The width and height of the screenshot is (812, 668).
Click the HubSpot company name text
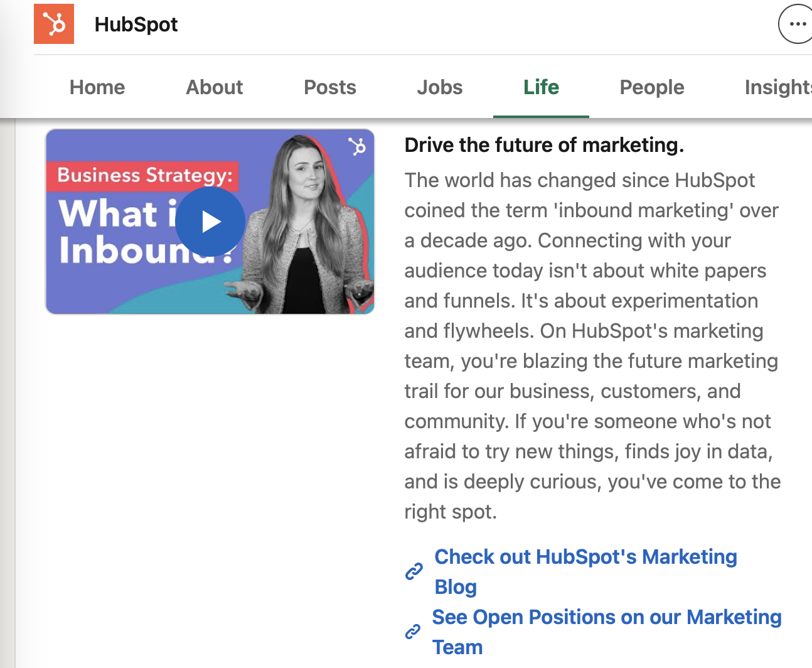tap(136, 24)
